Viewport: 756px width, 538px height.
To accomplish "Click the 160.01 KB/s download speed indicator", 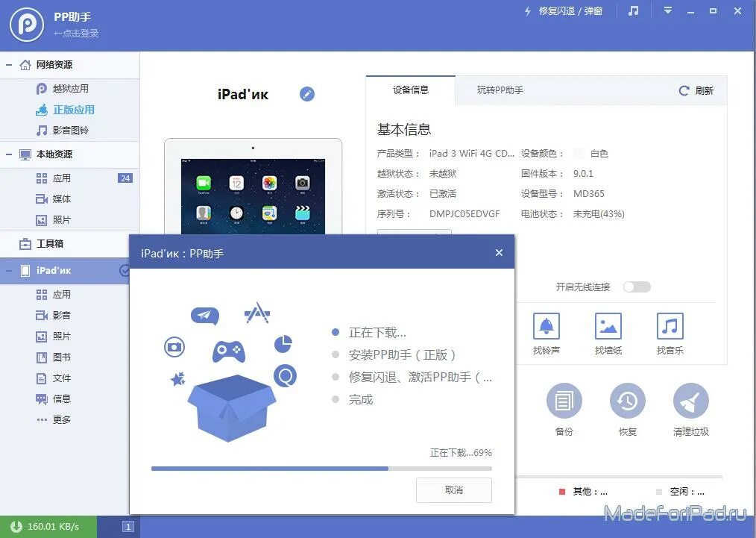I will (x=48, y=526).
